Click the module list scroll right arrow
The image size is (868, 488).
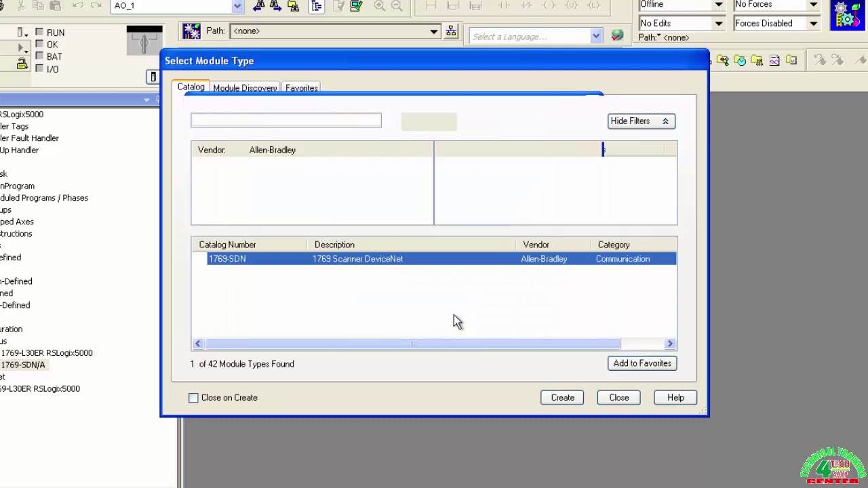[670, 344]
